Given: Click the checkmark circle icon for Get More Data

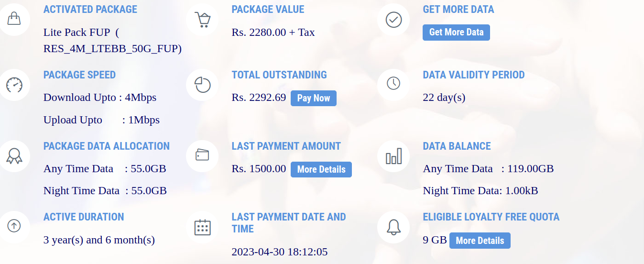Looking at the screenshot, I should (393, 19).
